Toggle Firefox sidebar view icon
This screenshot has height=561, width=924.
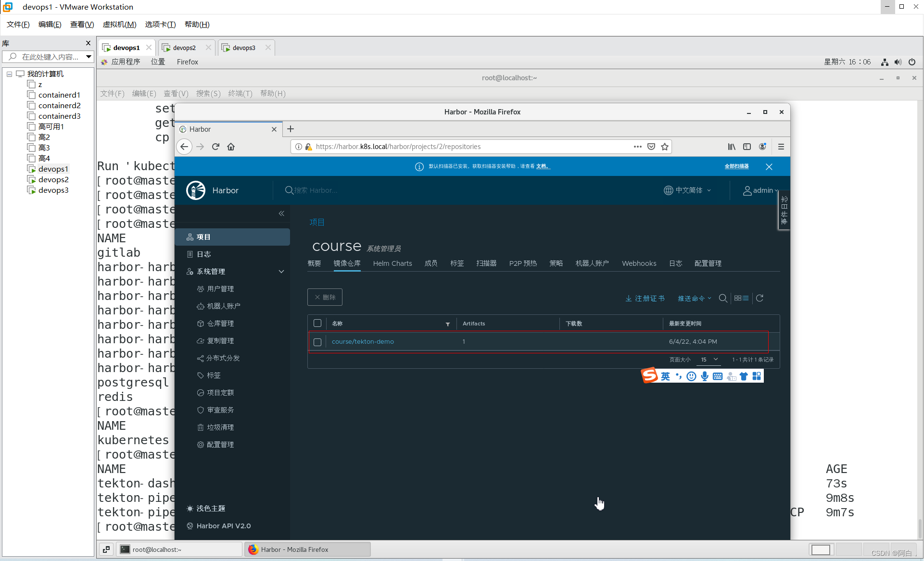(x=747, y=147)
